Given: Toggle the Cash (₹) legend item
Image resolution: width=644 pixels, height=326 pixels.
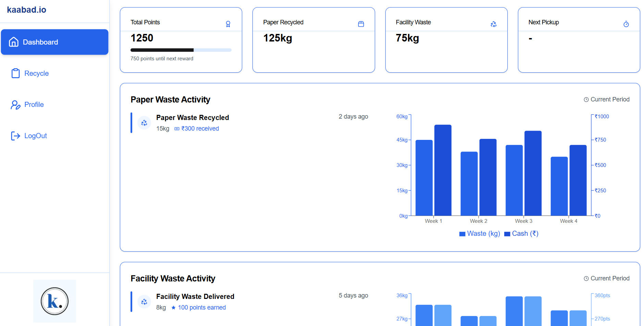Looking at the screenshot, I should (x=521, y=233).
